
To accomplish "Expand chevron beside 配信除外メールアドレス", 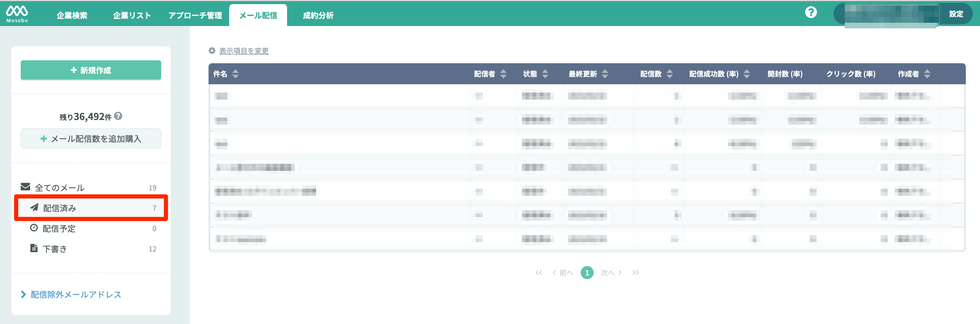I will (24, 294).
